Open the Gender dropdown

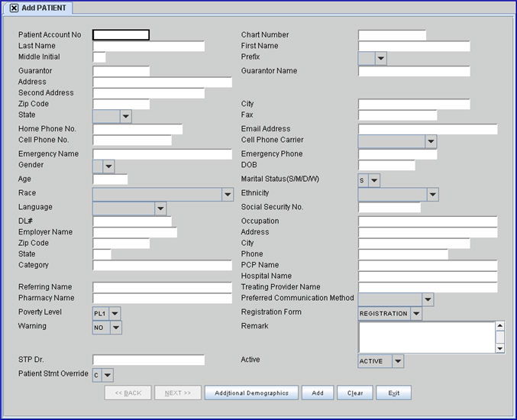click(x=108, y=166)
